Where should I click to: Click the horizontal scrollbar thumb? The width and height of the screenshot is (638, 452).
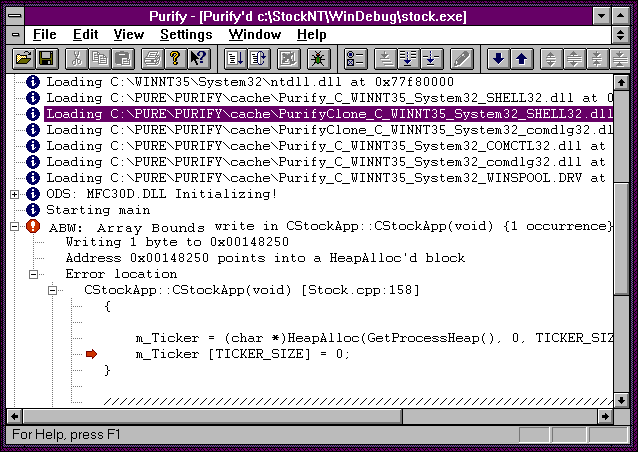[213, 416]
